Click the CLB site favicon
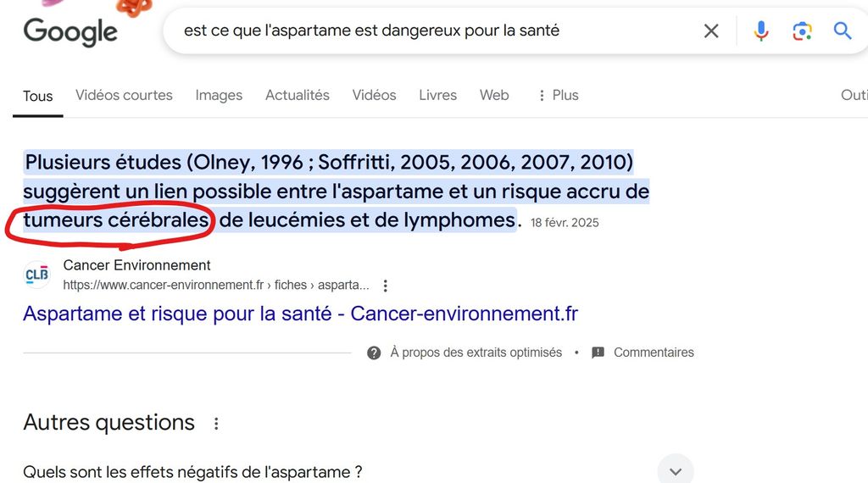The height and width of the screenshot is (483, 868). pos(37,275)
